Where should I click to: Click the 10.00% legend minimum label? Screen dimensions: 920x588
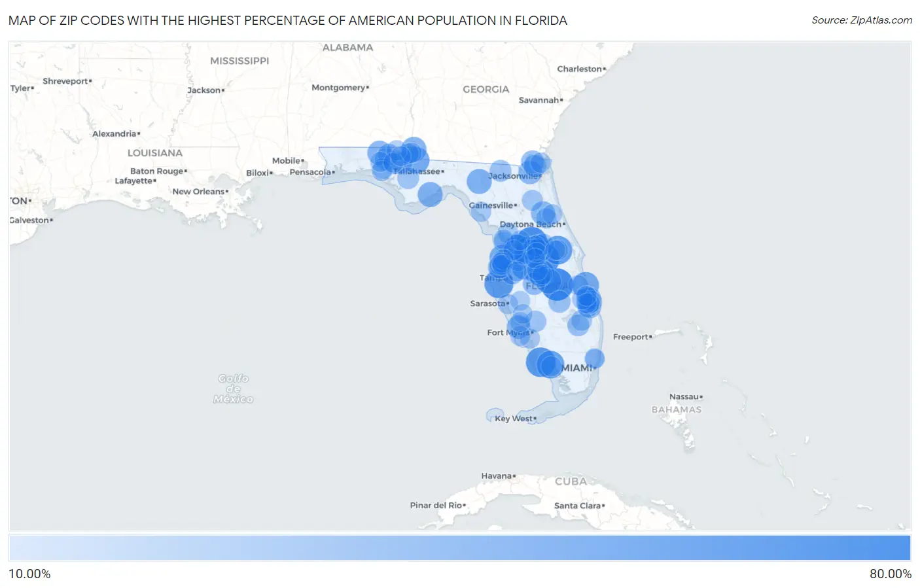tap(29, 574)
